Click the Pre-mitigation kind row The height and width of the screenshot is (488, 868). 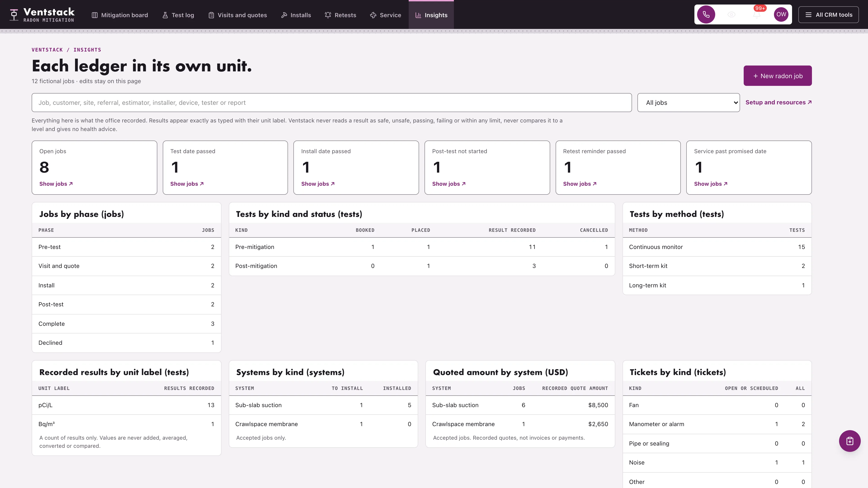(x=422, y=247)
